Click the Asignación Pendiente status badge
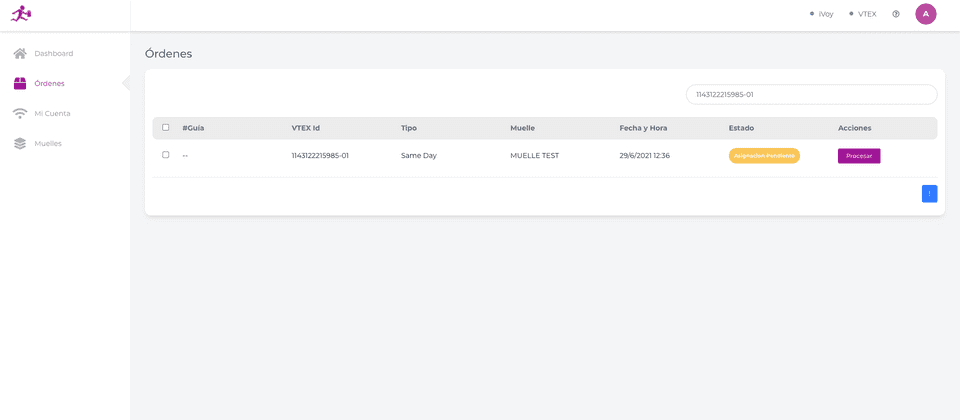Image resolution: width=960 pixels, height=420 pixels. click(x=764, y=156)
